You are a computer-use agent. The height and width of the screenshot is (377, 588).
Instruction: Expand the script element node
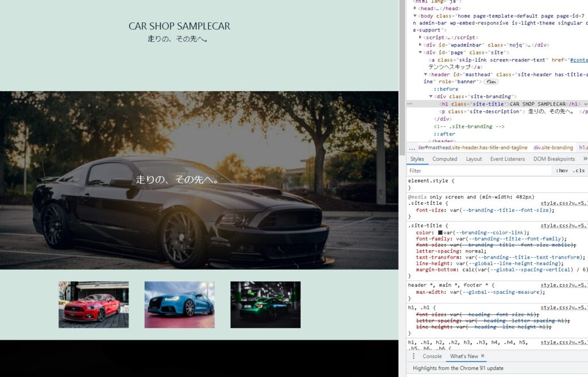pos(420,37)
